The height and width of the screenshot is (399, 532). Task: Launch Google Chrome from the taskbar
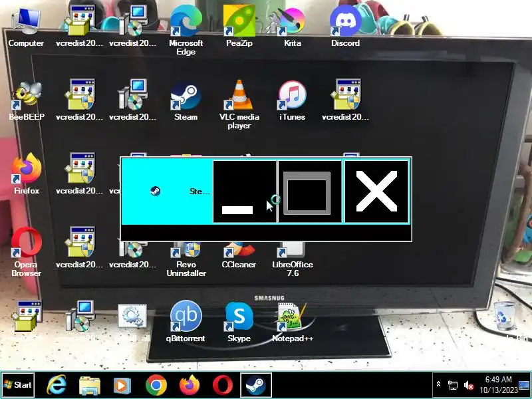(156, 385)
